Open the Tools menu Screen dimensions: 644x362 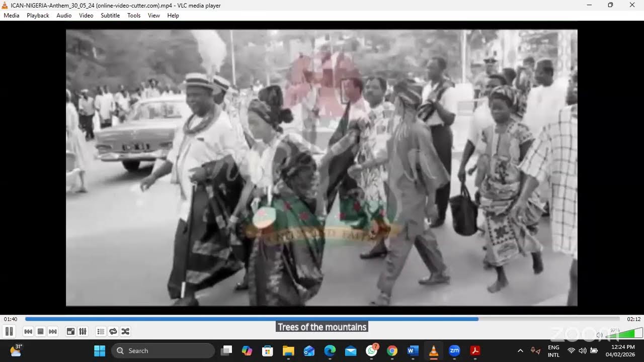point(134,16)
